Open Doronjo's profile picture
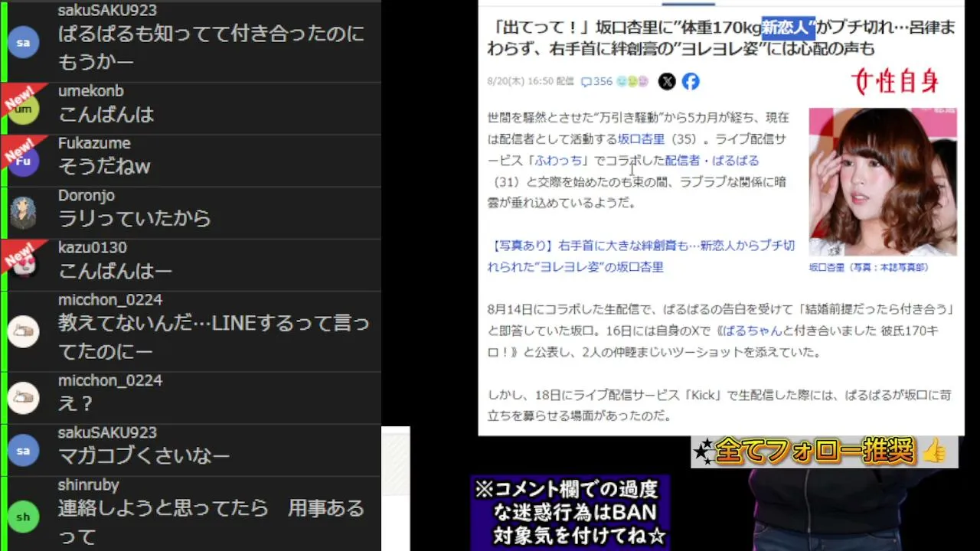980x551 pixels. pos(23,214)
